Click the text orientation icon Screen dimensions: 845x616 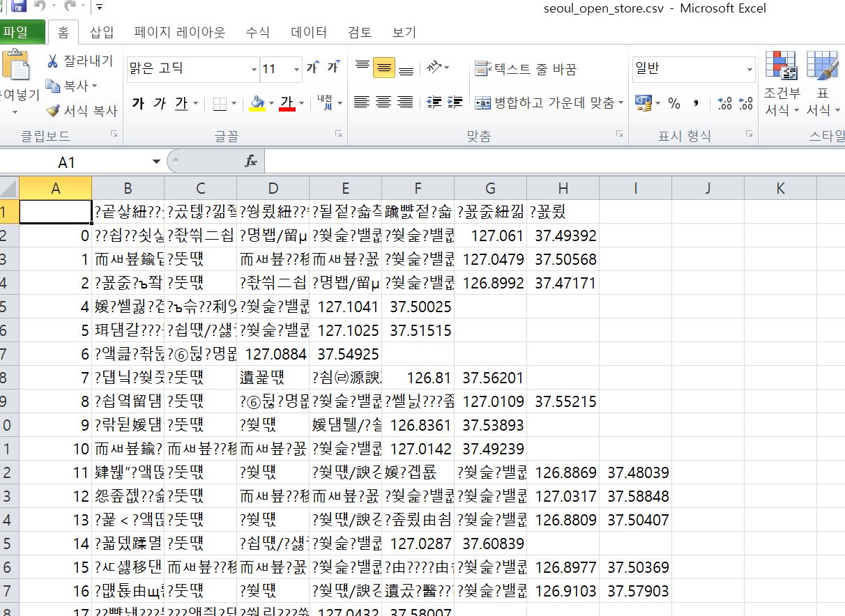pyautogui.click(x=434, y=67)
